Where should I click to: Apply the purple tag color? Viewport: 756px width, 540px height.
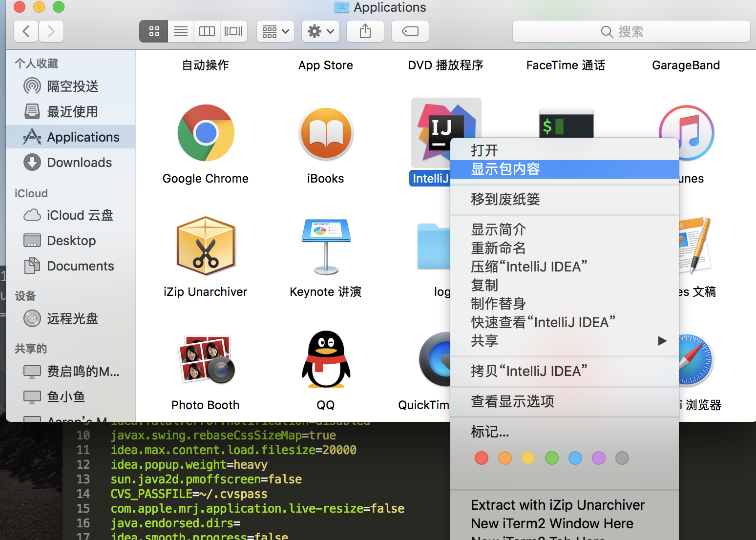[599, 458]
